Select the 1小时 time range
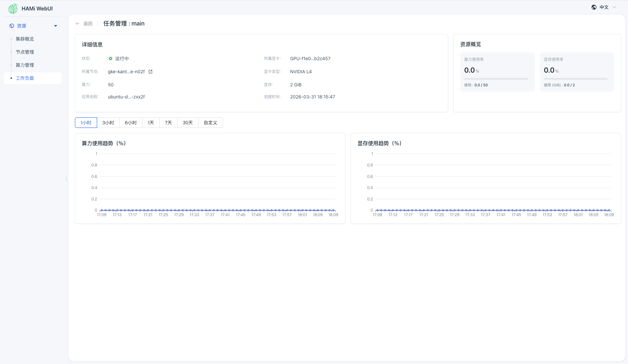Screen dimensions: 628x364 point(86,123)
